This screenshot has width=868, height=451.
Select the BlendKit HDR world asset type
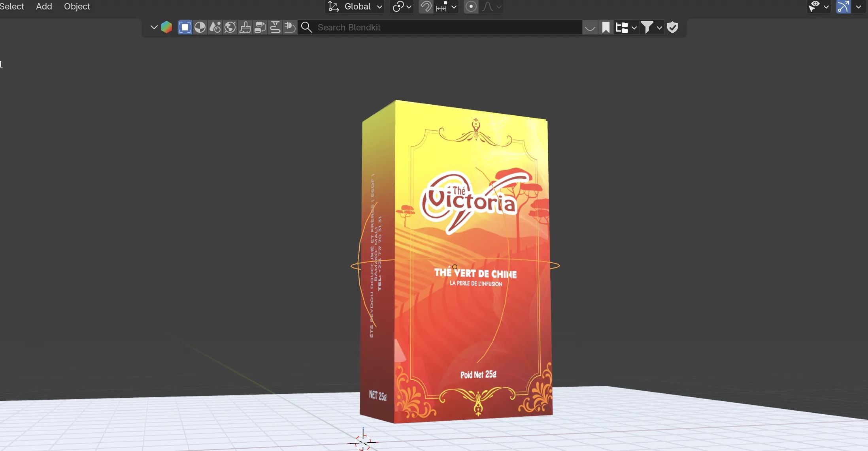point(230,27)
